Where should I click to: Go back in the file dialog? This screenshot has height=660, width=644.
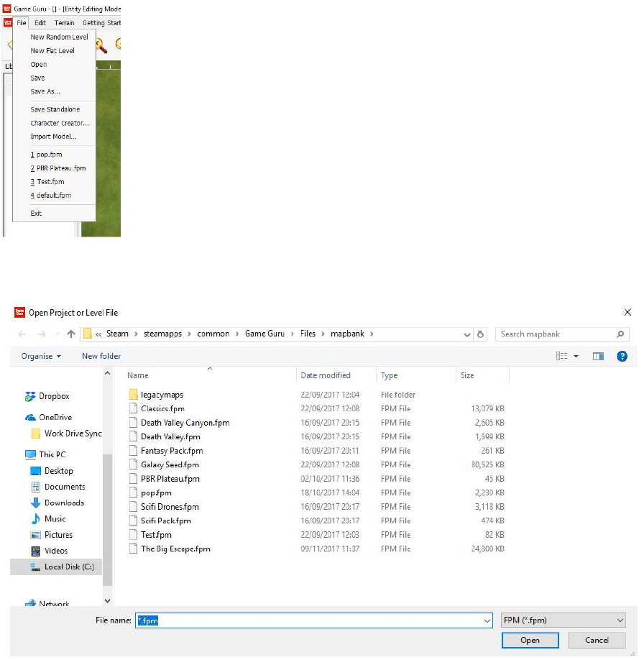pyautogui.click(x=22, y=334)
